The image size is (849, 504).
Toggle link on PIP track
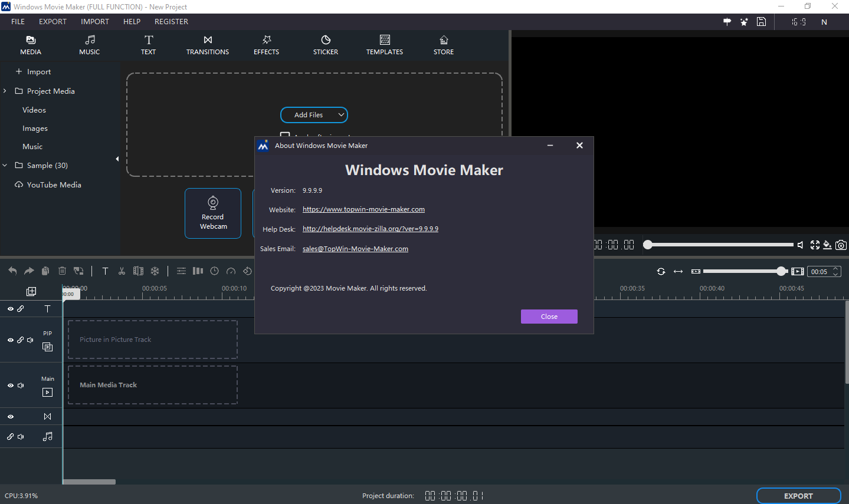pyautogui.click(x=21, y=340)
